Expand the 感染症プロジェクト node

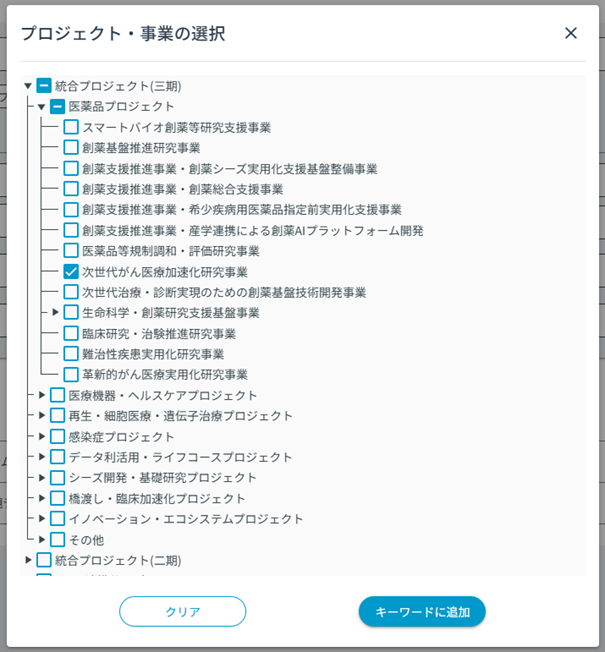pos(42,436)
